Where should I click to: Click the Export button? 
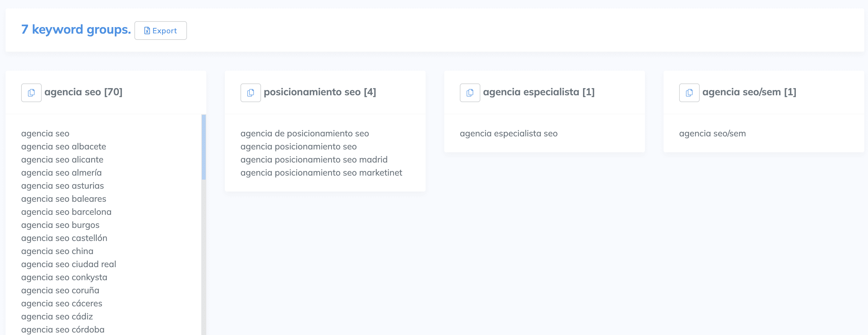pyautogui.click(x=161, y=31)
